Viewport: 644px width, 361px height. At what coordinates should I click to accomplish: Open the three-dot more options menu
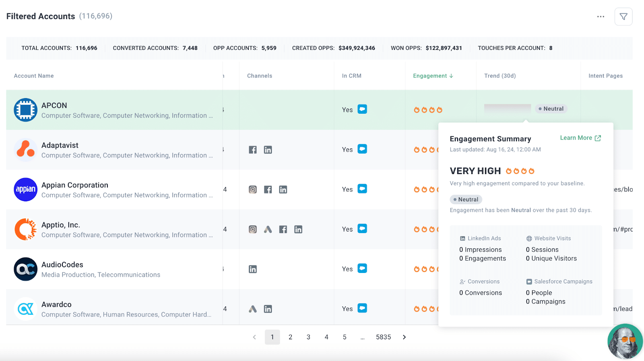pos(601,16)
